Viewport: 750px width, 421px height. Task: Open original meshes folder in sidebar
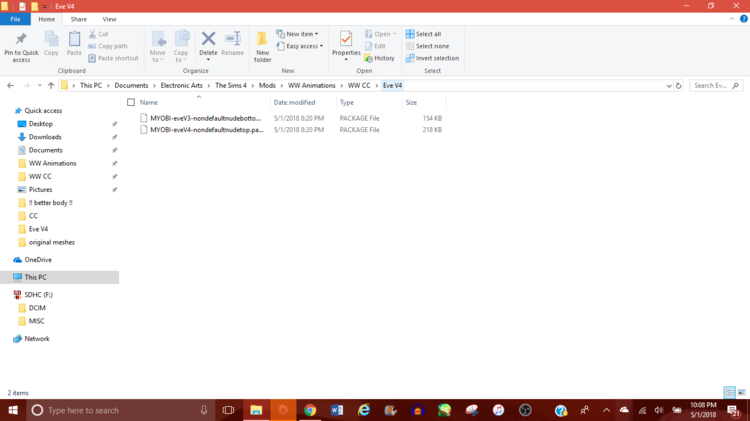coord(52,242)
